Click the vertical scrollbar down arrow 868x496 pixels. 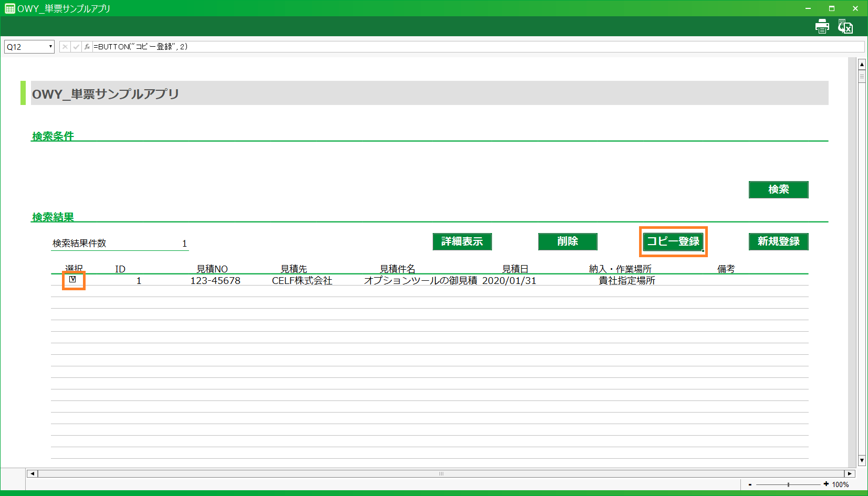pyautogui.click(x=862, y=460)
